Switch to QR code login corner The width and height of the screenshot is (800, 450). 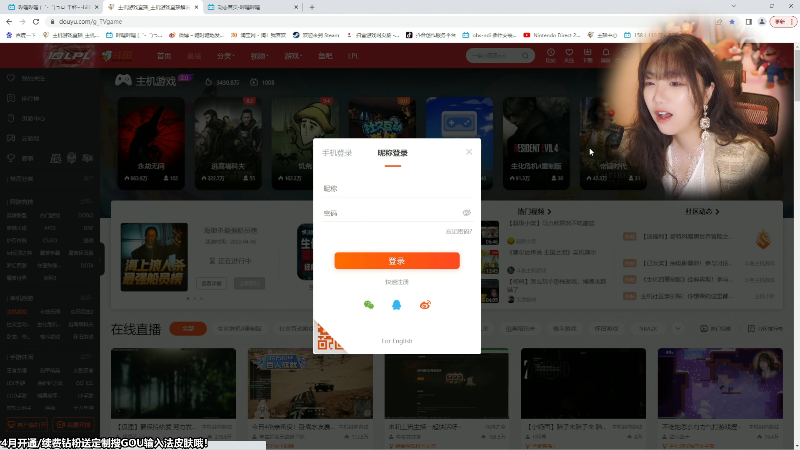coord(328,337)
